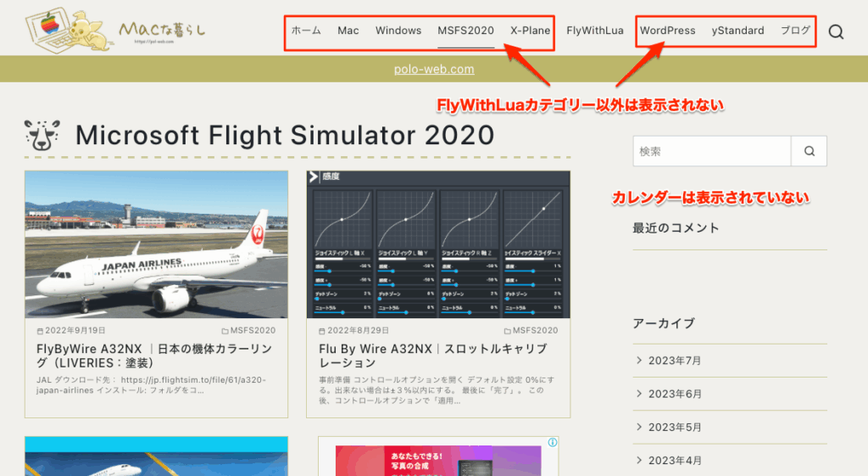The width and height of the screenshot is (868, 476).
Task: Open the WordPress menu item
Action: click(x=668, y=31)
